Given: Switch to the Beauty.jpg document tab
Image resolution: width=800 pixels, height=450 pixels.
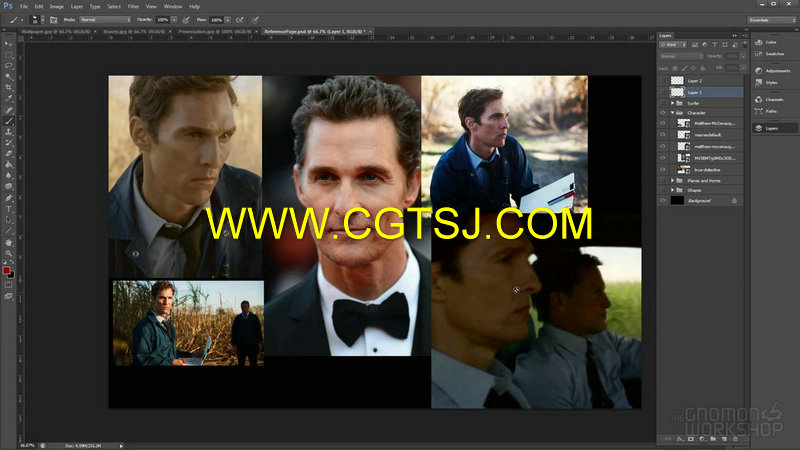Looking at the screenshot, I should 134,32.
